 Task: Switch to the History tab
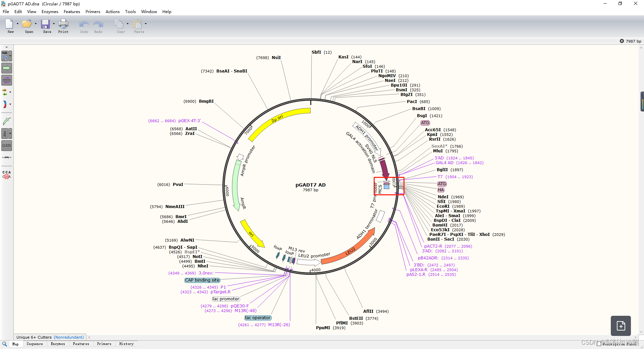tap(126, 344)
